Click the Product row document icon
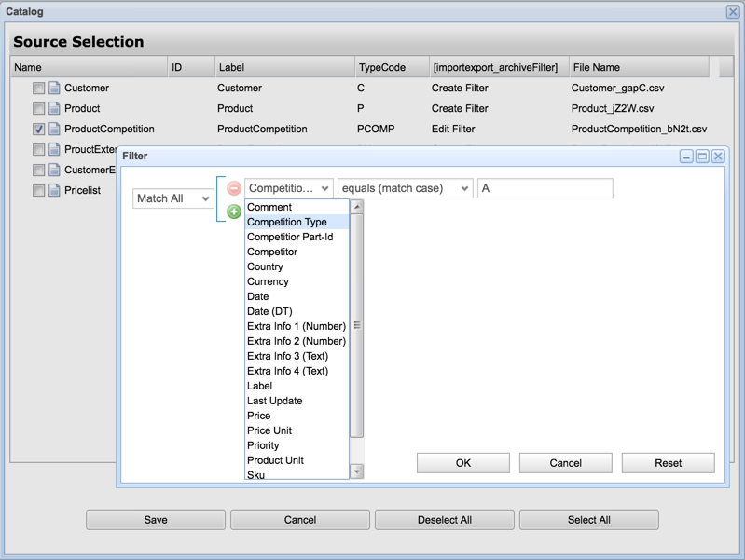The image size is (745, 560). 55,109
